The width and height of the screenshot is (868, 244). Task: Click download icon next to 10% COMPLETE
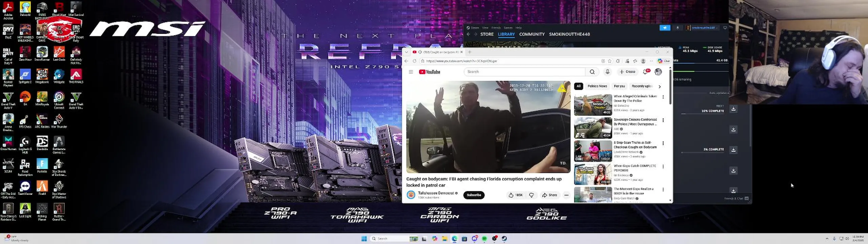pyautogui.click(x=733, y=109)
